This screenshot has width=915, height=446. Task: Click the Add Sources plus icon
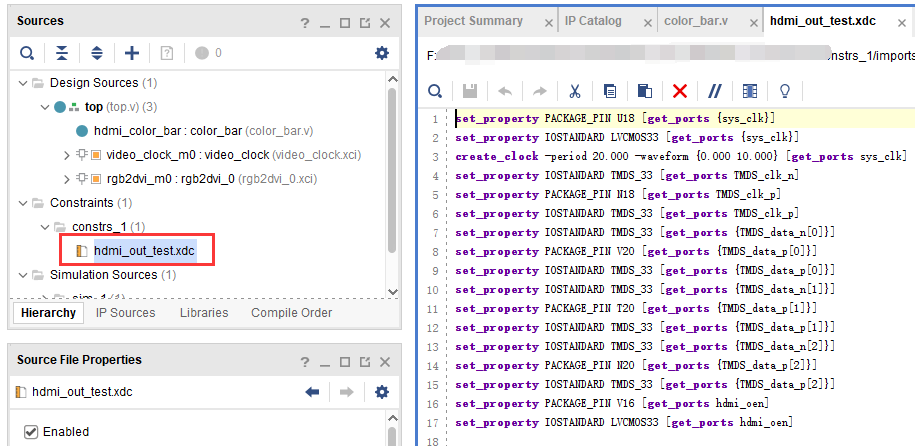pos(132,54)
